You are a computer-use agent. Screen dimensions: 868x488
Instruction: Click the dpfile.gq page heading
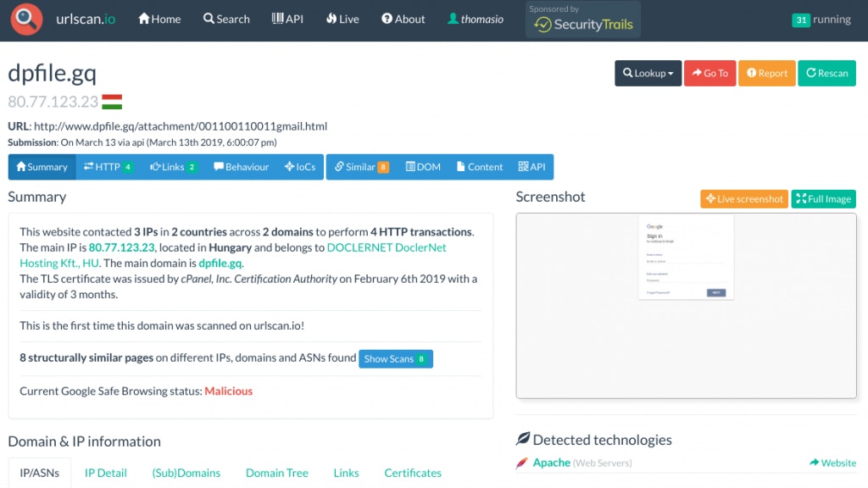pyautogui.click(x=52, y=73)
